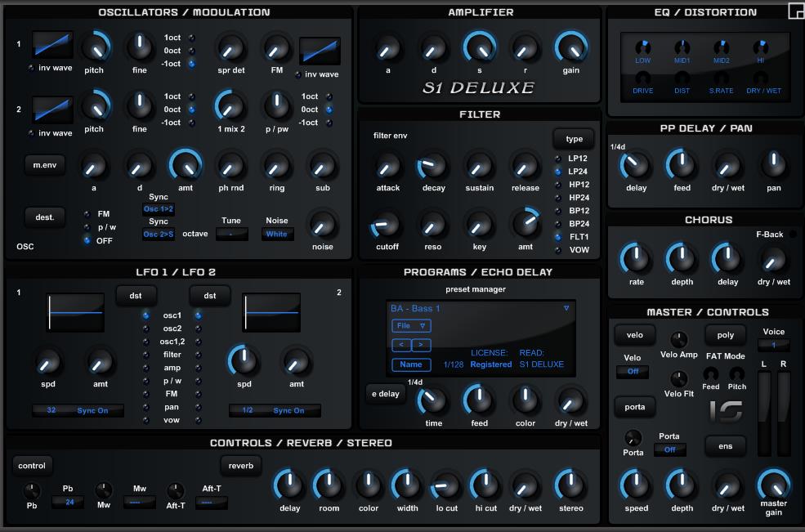Click the Osc 2>S sync field
The image size is (805, 532).
pyautogui.click(x=159, y=235)
